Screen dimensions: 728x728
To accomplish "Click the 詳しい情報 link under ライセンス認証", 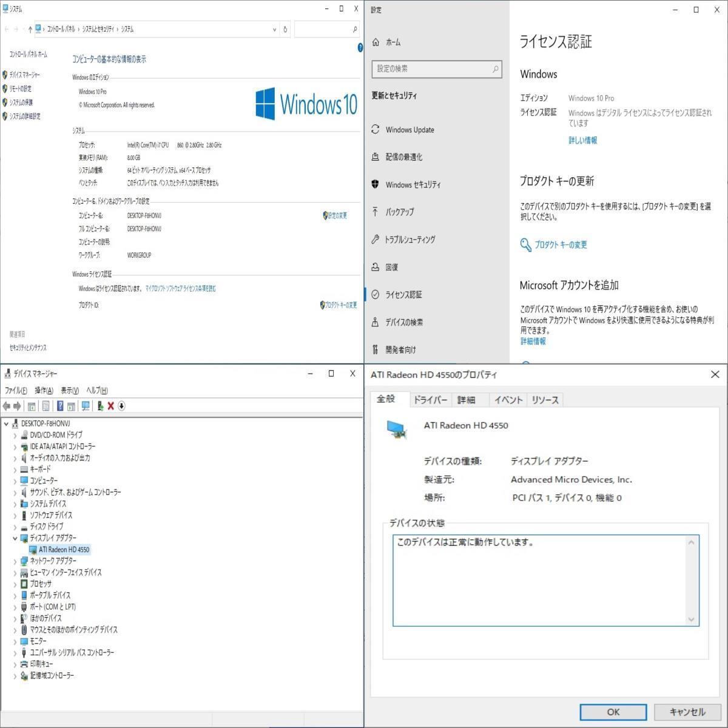I will 582,140.
